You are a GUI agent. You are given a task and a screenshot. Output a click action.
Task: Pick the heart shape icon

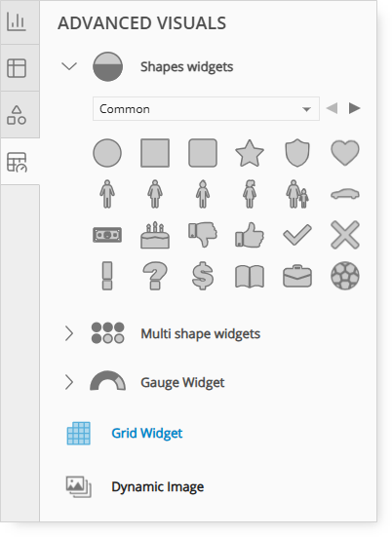(345, 153)
